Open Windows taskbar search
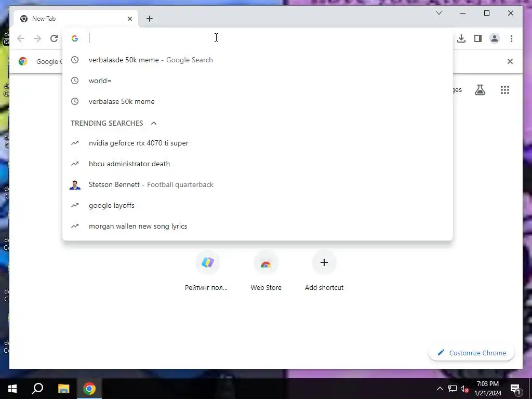The image size is (532, 399). pyautogui.click(x=37, y=389)
